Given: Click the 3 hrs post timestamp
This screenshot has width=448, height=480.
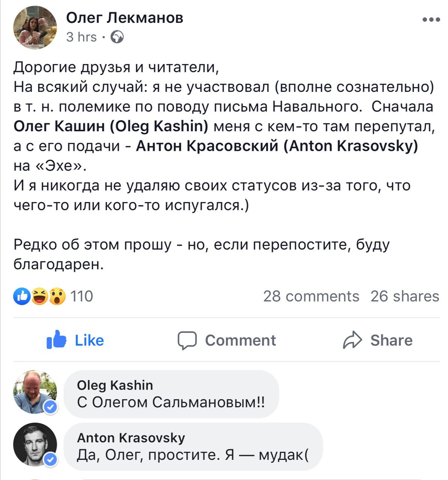Looking at the screenshot, I should coord(81,37).
